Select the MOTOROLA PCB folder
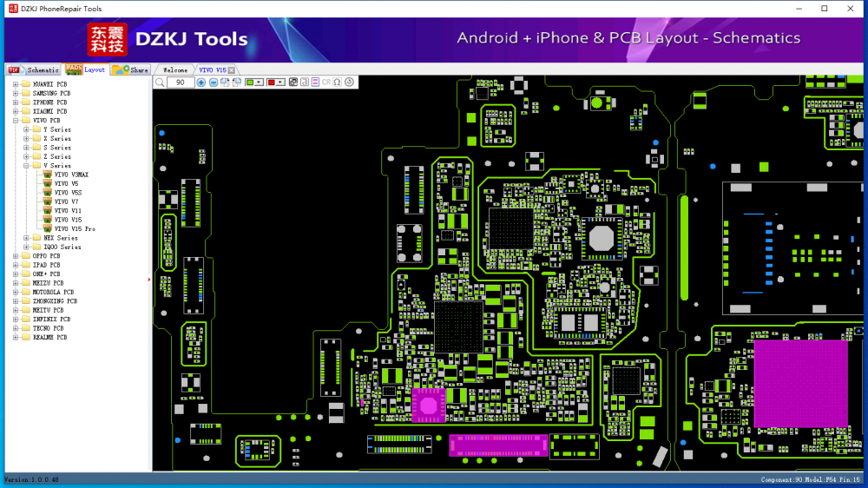The image size is (868, 488). point(53,292)
